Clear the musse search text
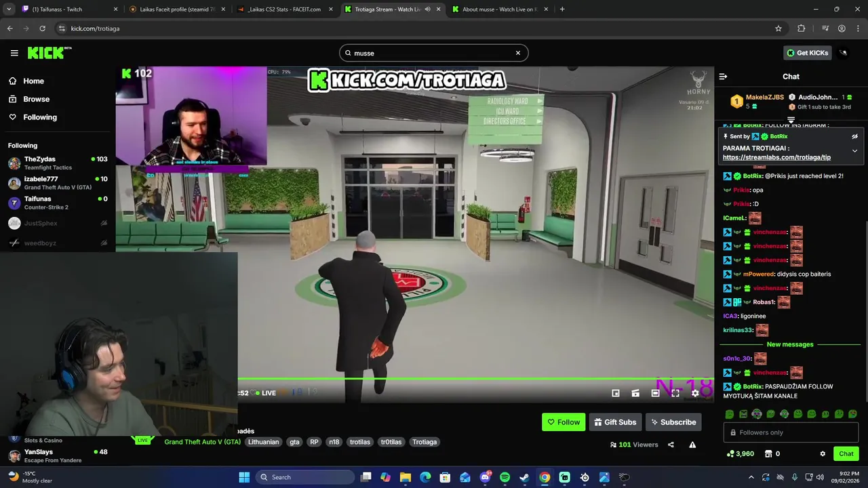The height and width of the screenshot is (488, 868). click(517, 53)
